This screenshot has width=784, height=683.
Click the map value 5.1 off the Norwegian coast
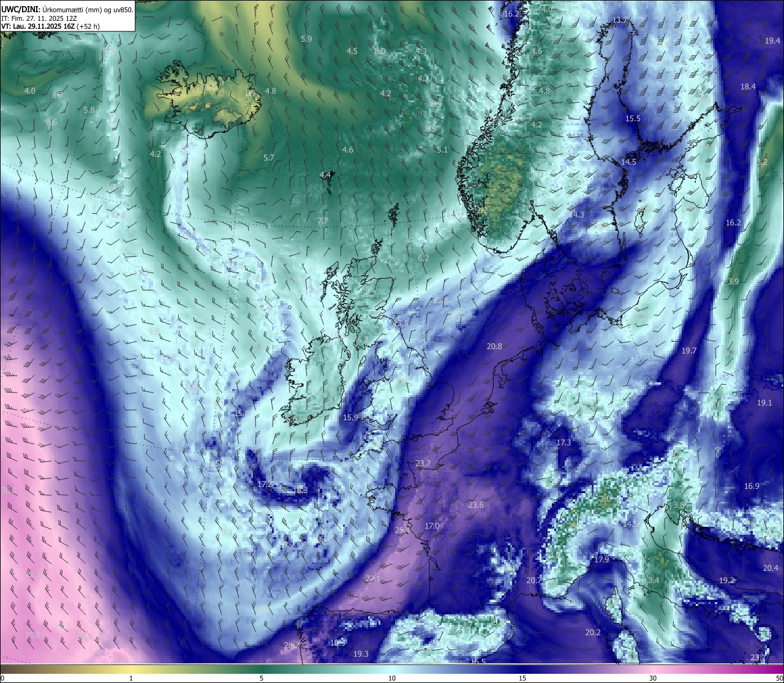point(442,150)
